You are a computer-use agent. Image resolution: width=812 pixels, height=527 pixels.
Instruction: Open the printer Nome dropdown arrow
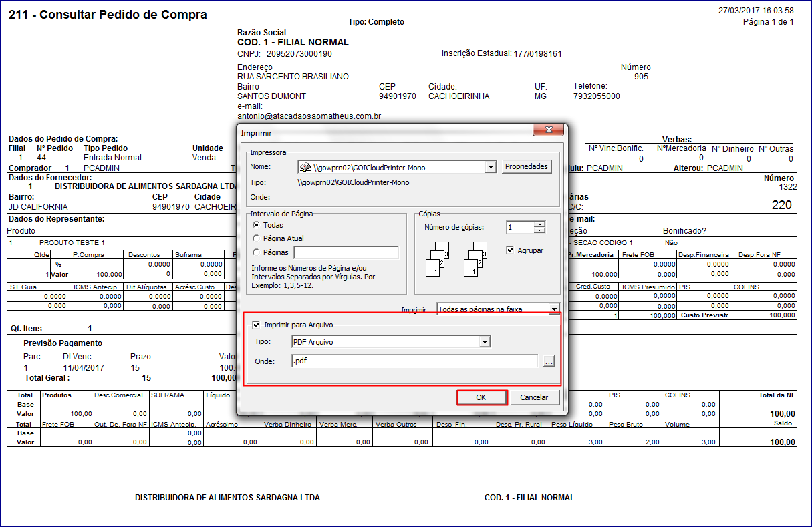(x=491, y=167)
